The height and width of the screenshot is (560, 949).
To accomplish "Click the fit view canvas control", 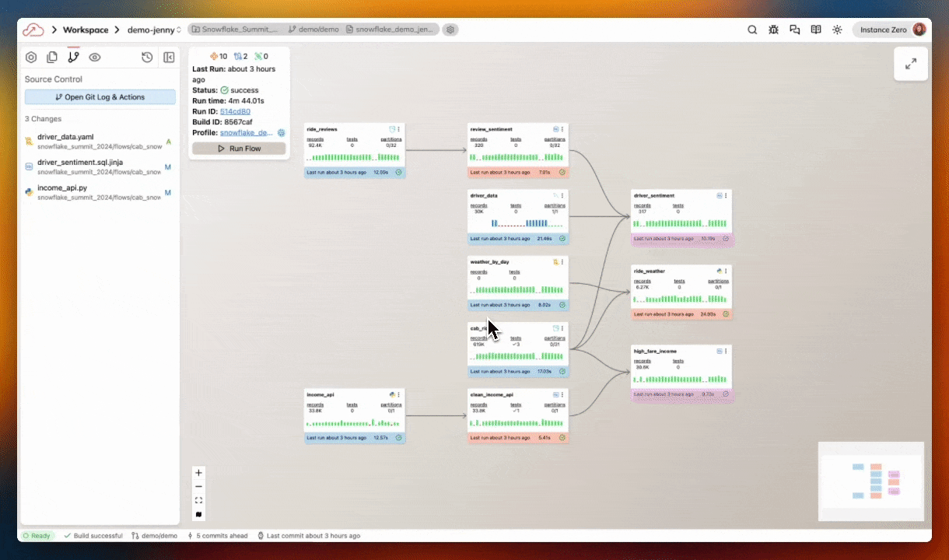I will [x=198, y=500].
